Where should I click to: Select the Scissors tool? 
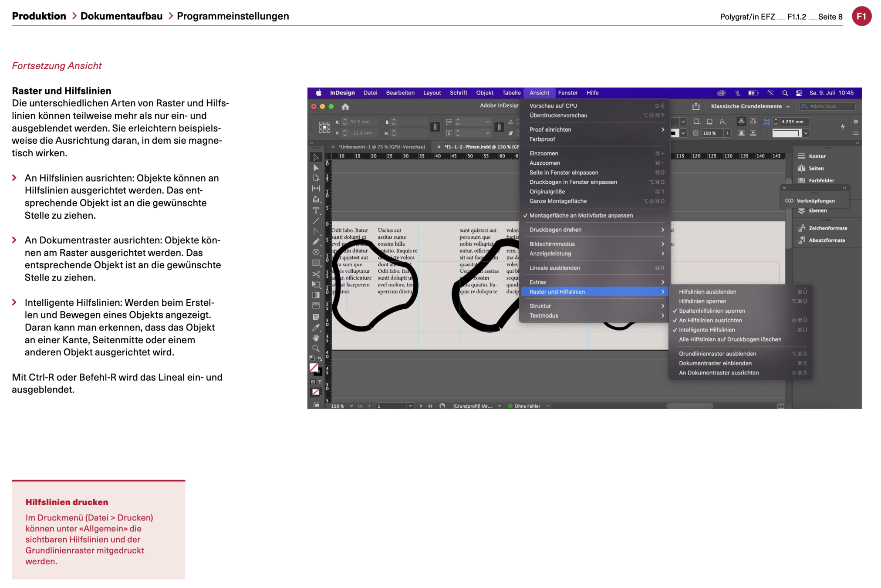pyautogui.click(x=316, y=274)
